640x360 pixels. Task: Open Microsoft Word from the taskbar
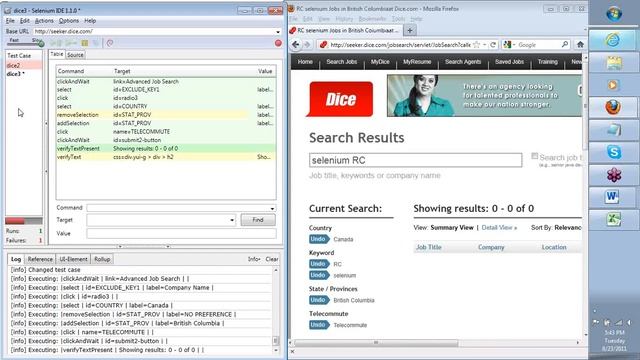coord(612,197)
